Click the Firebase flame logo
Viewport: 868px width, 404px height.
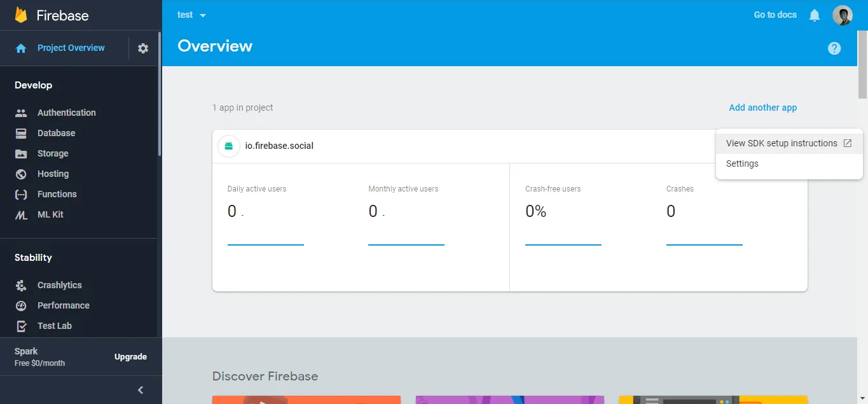click(x=21, y=15)
